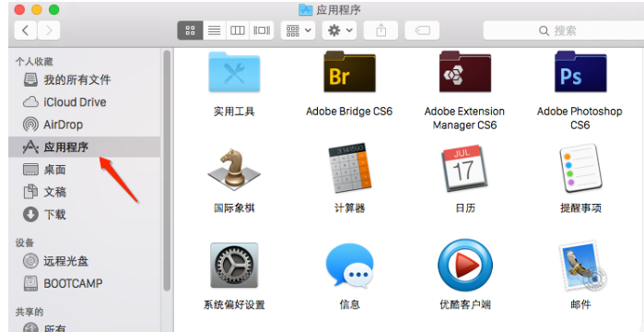The image size is (644, 332).
Task: Switch to column view mode
Action: [238, 30]
